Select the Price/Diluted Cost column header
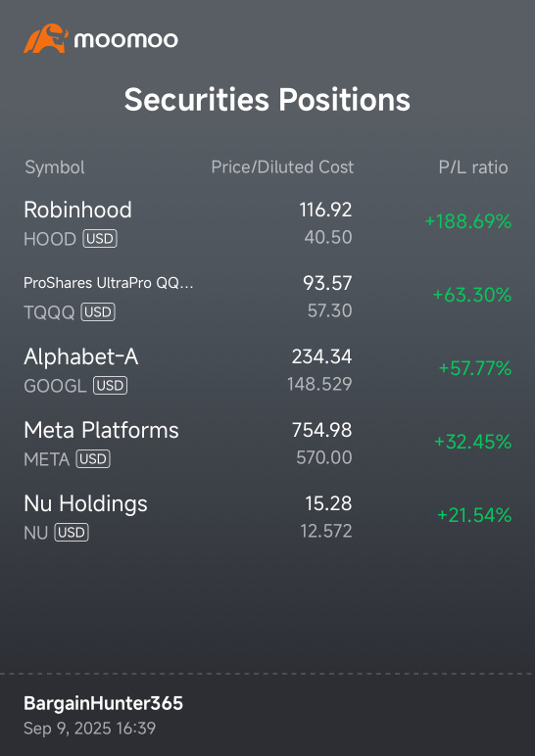Image resolution: width=535 pixels, height=756 pixels. [282, 167]
